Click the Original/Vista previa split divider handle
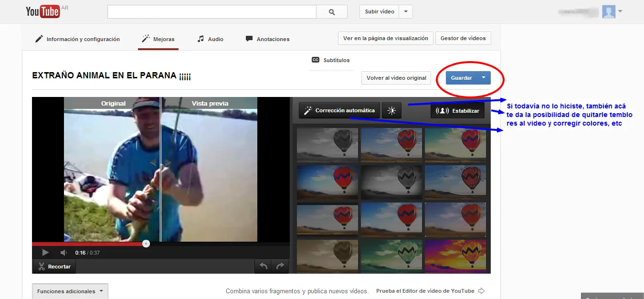Viewport: 644px width, 299px height. (x=160, y=163)
